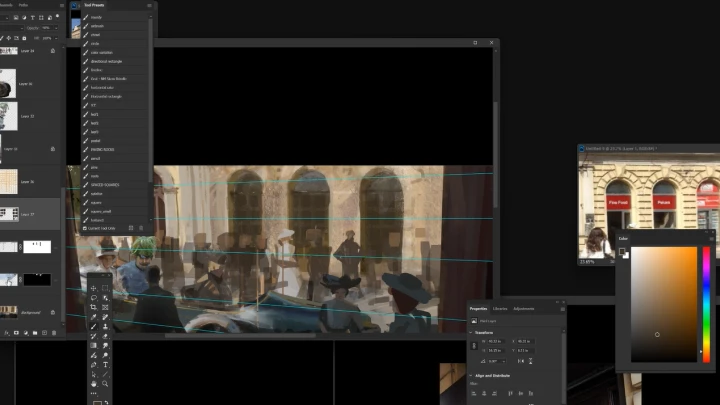
Task: Select the Brush tool in the toolbox
Action: (x=94, y=326)
